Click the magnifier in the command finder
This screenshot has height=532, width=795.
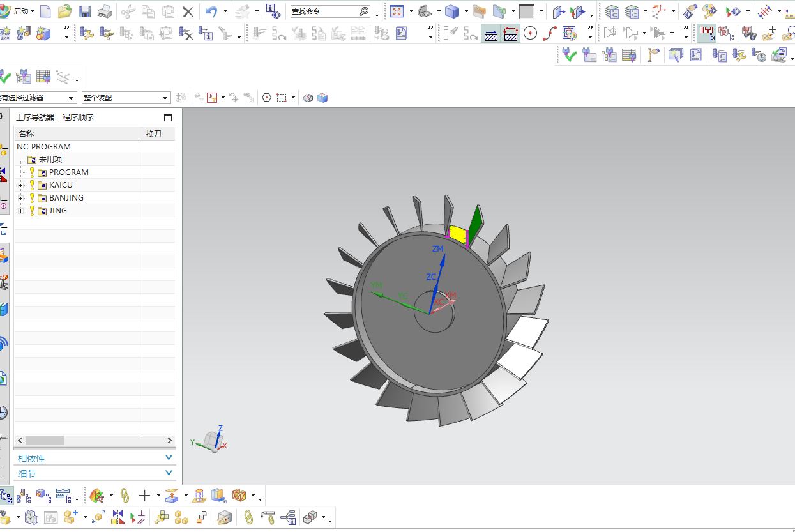point(364,11)
